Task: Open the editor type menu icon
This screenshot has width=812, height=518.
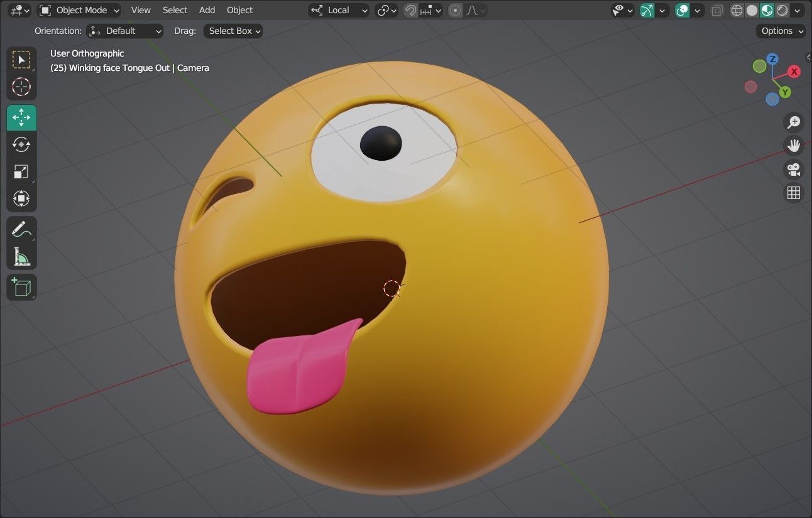Action: click(x=19, y=10)
